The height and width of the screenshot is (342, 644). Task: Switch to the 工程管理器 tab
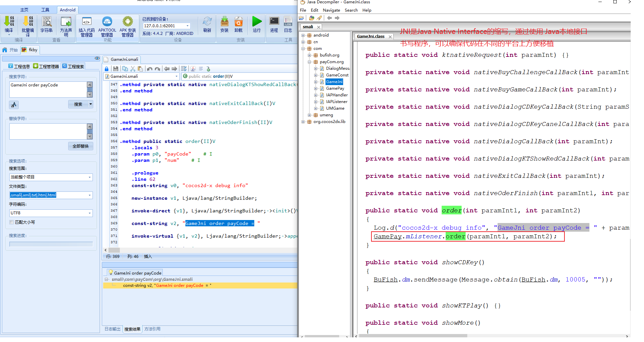46,66
